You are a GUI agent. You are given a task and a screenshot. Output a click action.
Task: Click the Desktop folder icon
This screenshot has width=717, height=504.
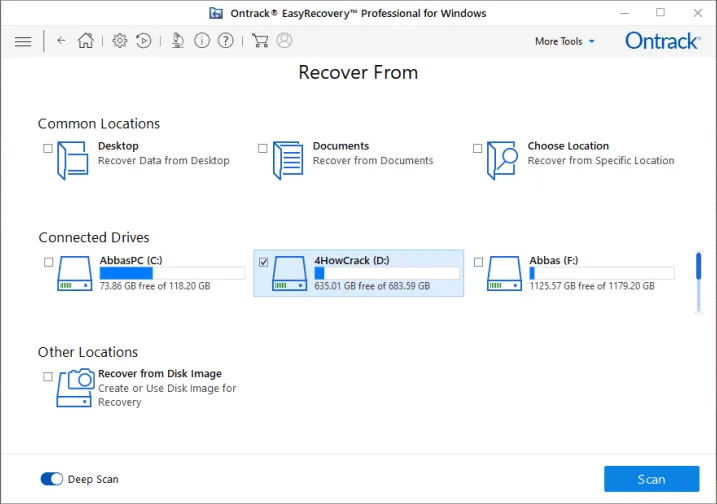click(72, 160)
